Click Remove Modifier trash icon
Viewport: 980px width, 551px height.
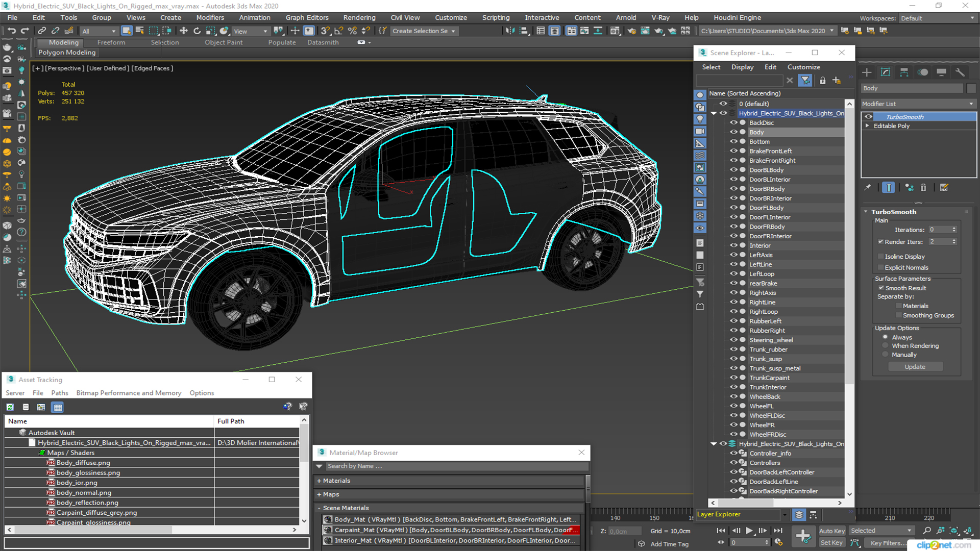click(923, 188)
